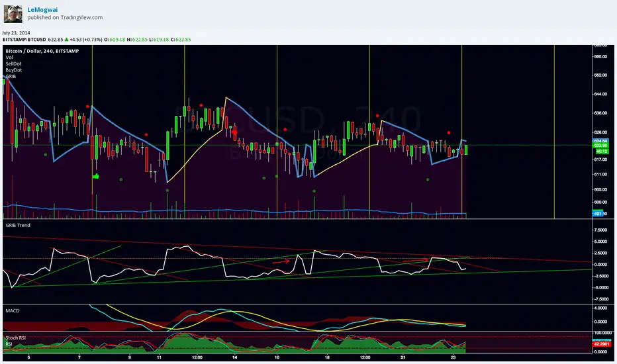617x364 pixels.
Task: Click the red 42.2961 RSI value tag
Action: (x=602, y=344)
